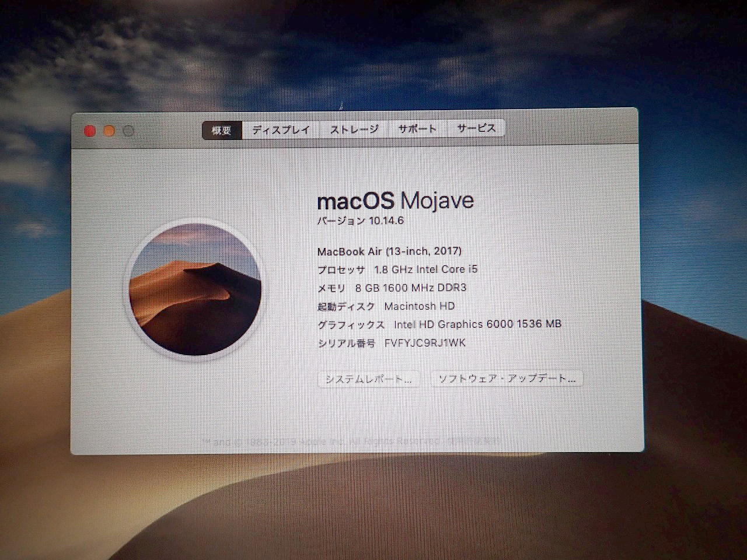
Task: Click the プロセッサ label
Action: pos(341,269)
